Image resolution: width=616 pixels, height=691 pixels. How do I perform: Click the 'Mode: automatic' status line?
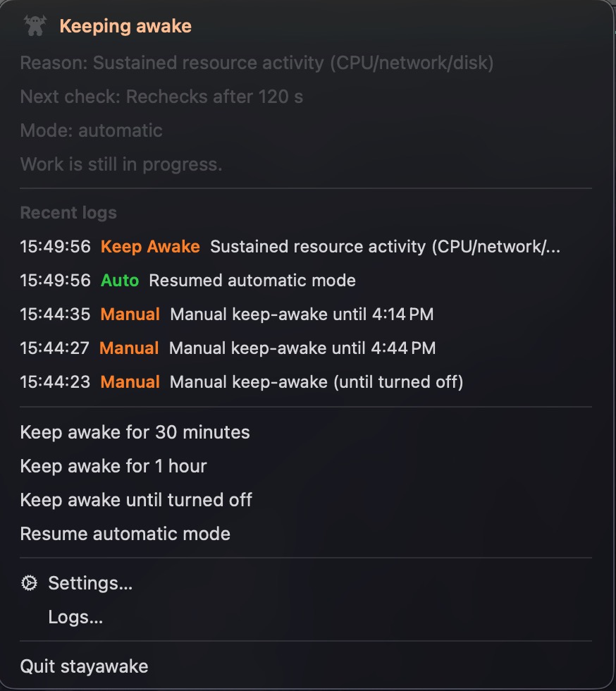(92, 130)
